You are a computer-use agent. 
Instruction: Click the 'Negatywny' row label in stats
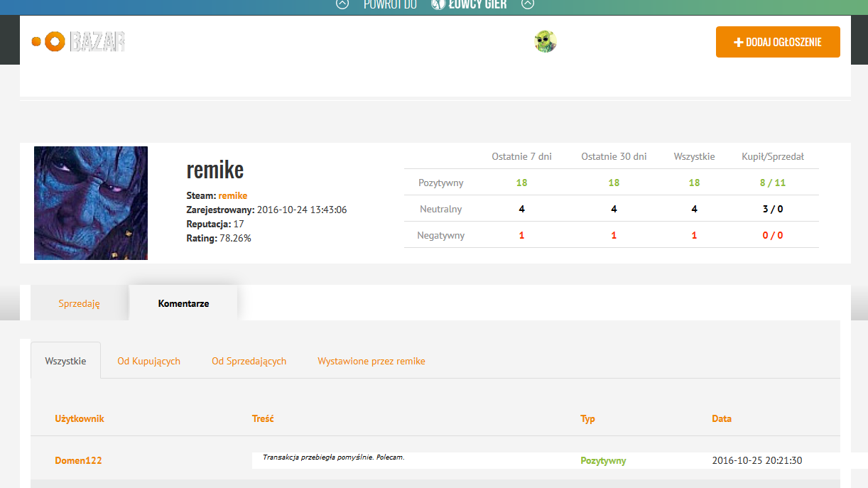(x=440, y=235)
